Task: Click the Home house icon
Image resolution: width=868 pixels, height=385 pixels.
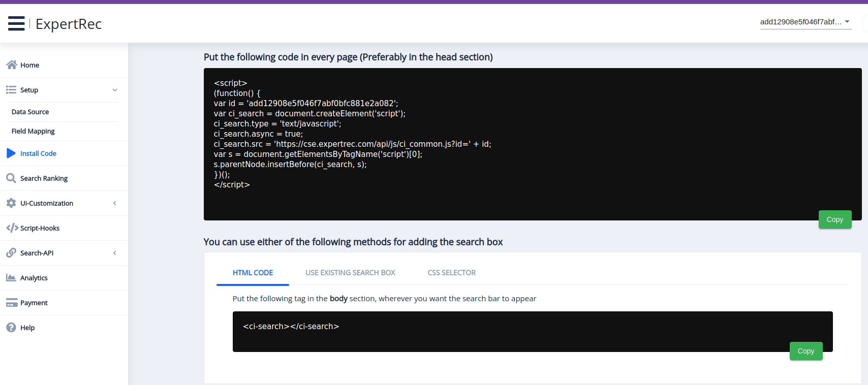Action: click(x=11, y=65)
